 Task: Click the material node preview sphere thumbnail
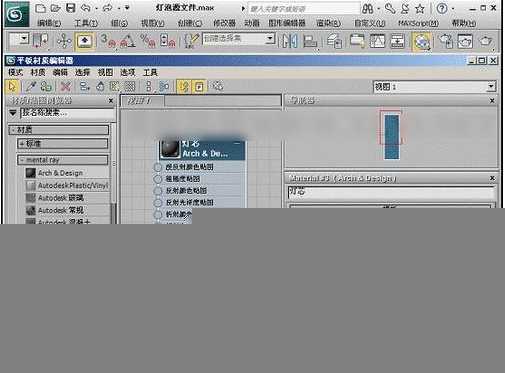click(170, 148)
